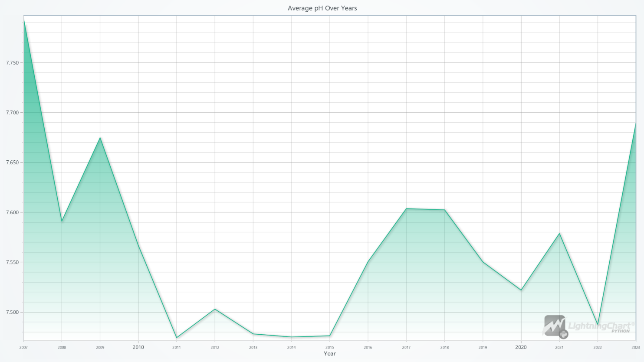
Task: Click the 7.750 y-axis tick label
Action: [x=12, y=63]
